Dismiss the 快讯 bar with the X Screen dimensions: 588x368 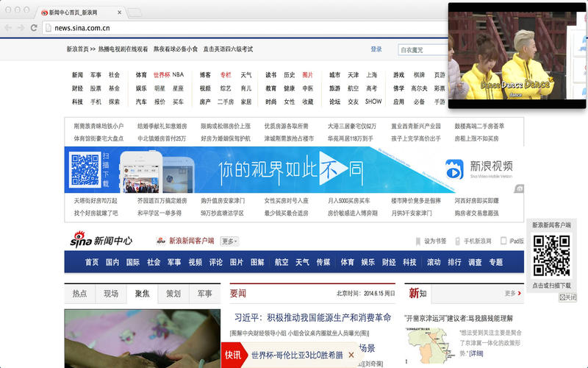tap(351, 355)
